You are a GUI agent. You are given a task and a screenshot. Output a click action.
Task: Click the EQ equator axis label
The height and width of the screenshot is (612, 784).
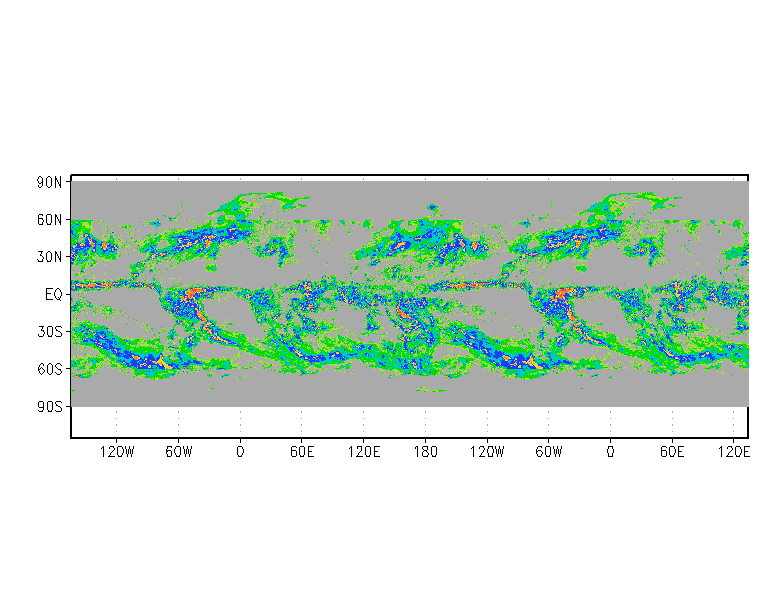pyautogui.click(x=54, y=294)
